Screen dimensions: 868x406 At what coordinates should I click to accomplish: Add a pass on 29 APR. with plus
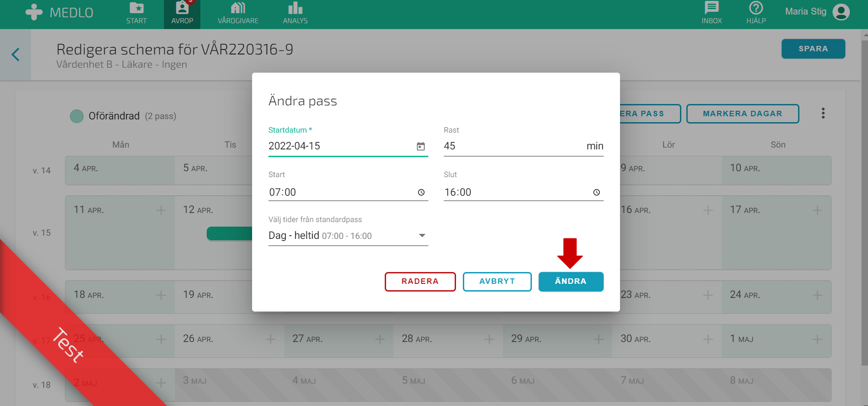(599, 339)
